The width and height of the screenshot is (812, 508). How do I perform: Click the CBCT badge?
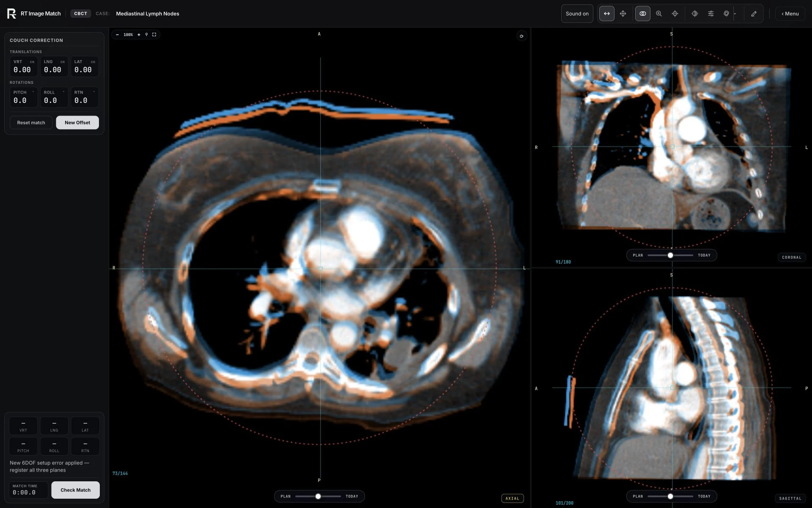click(x=80, y=14)
